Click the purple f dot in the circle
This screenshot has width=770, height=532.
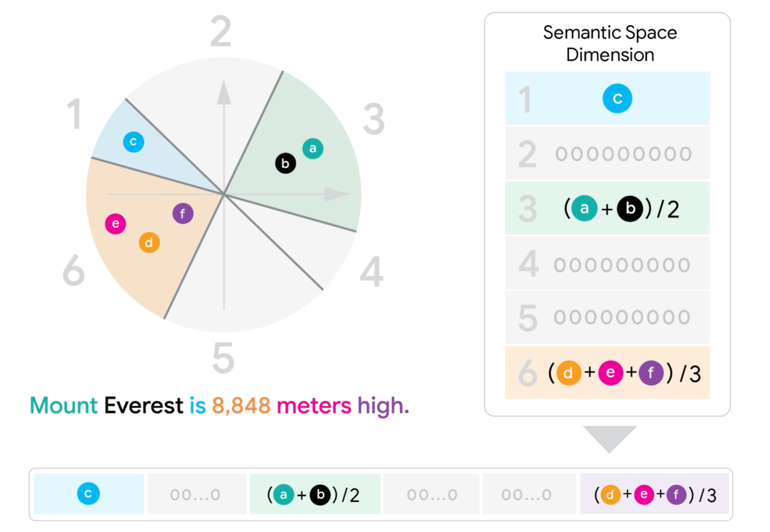click(183, 214)
